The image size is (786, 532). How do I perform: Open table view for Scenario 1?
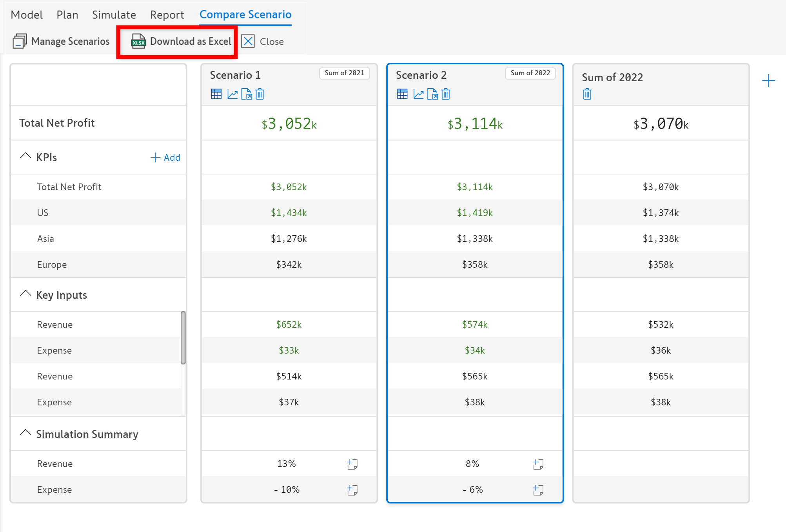[x=216, y=94]
